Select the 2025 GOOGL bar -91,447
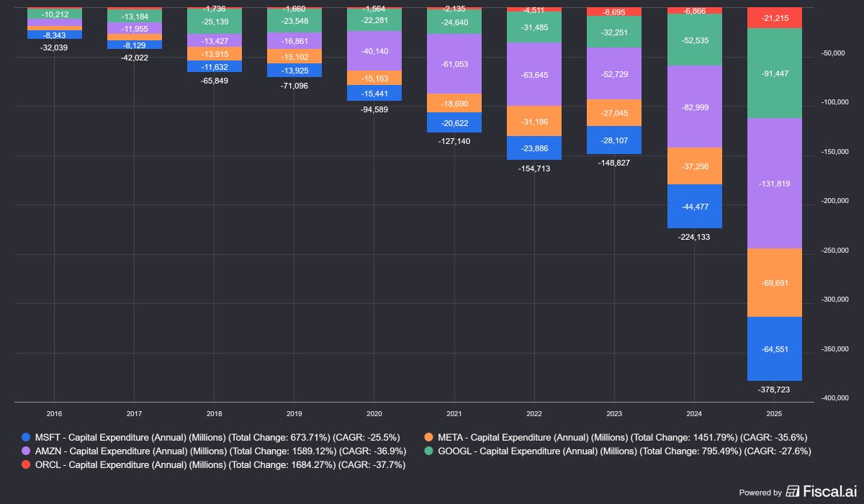Viewport: 864px width, 504px height. pyautogui.click(x=775, y=73)
